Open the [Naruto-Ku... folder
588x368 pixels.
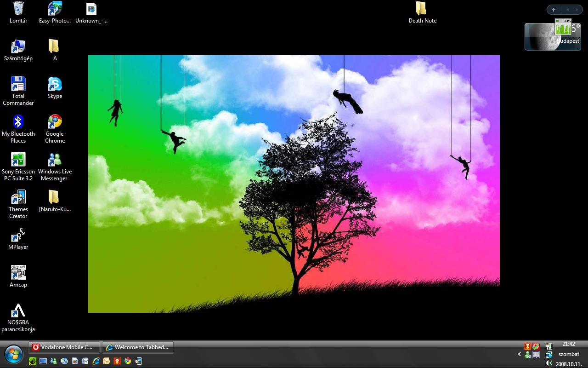(x=55, y=201)
